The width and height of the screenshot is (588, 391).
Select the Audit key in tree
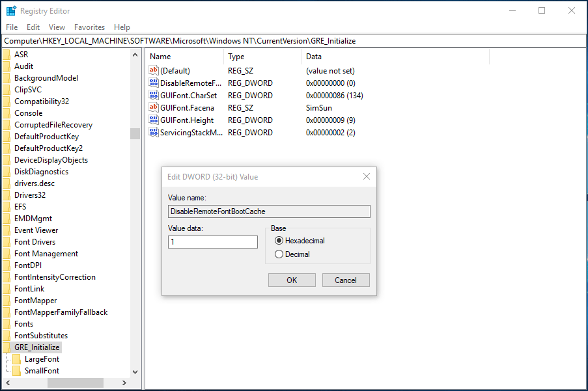(23, 66)
